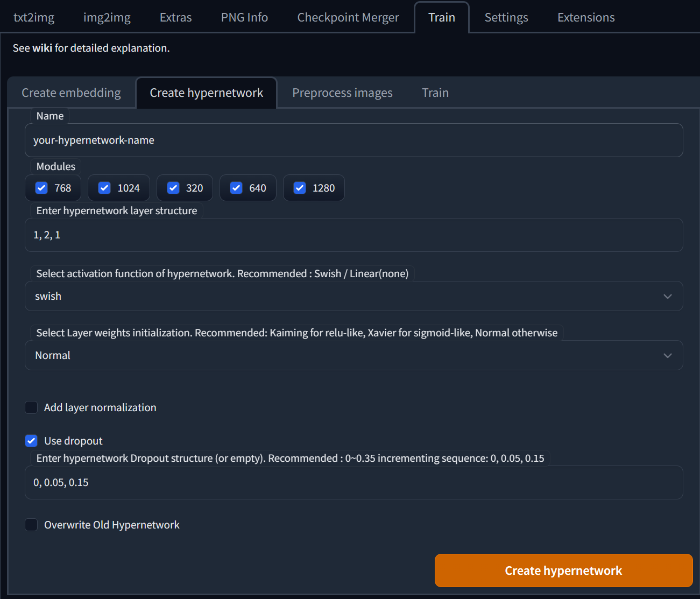Expand the Layer weights initialization dropdown

[667, 355]
